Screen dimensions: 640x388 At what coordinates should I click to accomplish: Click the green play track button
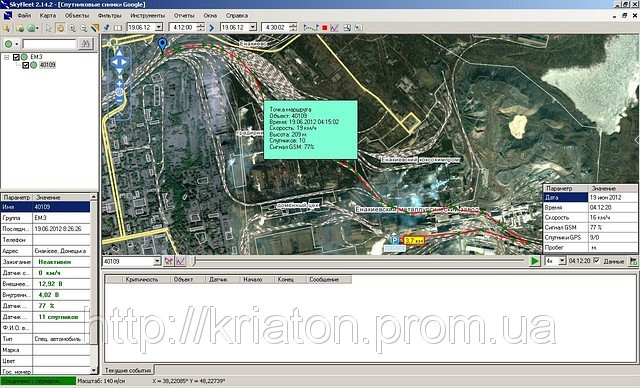tap(534, 261)
